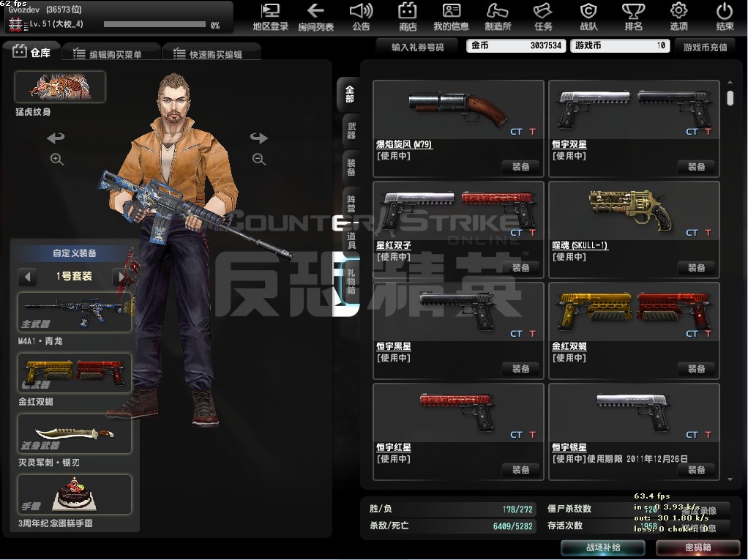Go back to 房间列表 room list
The image size is (748, 560).
pyautogui.click(x=315, y=17)
